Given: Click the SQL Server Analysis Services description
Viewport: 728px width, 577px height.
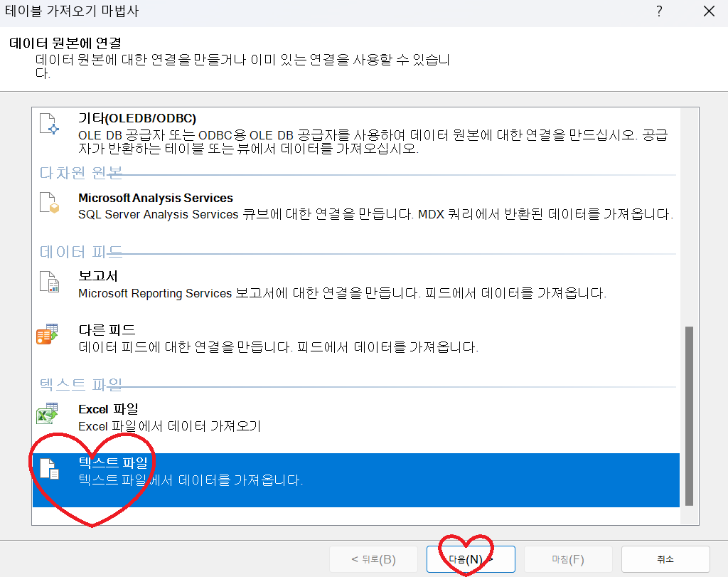Looking at the screenshot, I should (x=375, y=214).
